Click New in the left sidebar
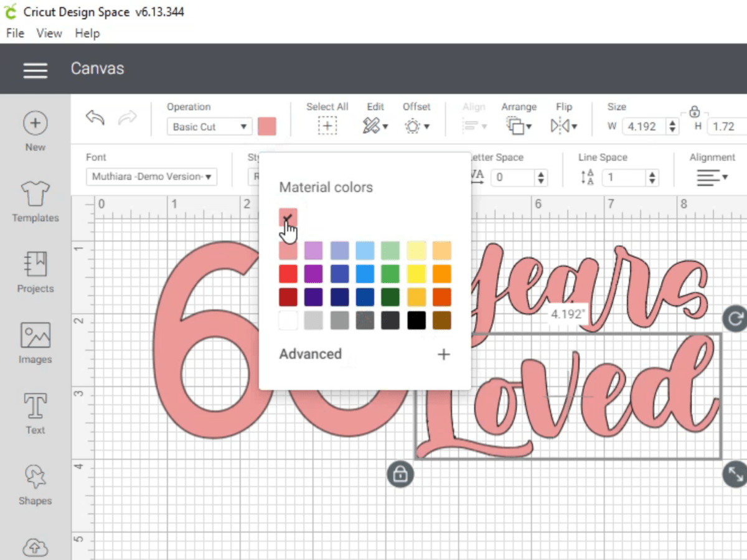Image resolution: width=747 pixels, height=560 pixels. tap(35, 132)
